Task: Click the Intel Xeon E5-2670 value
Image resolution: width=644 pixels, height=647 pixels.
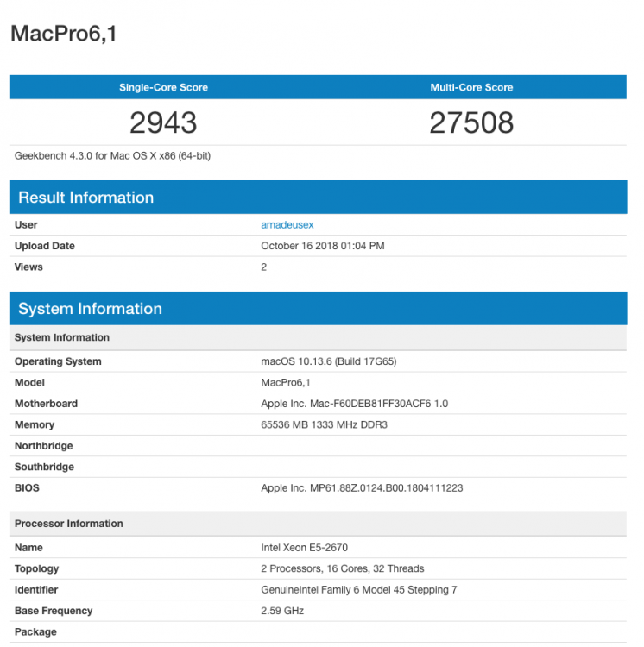Action: click(304, 548)
